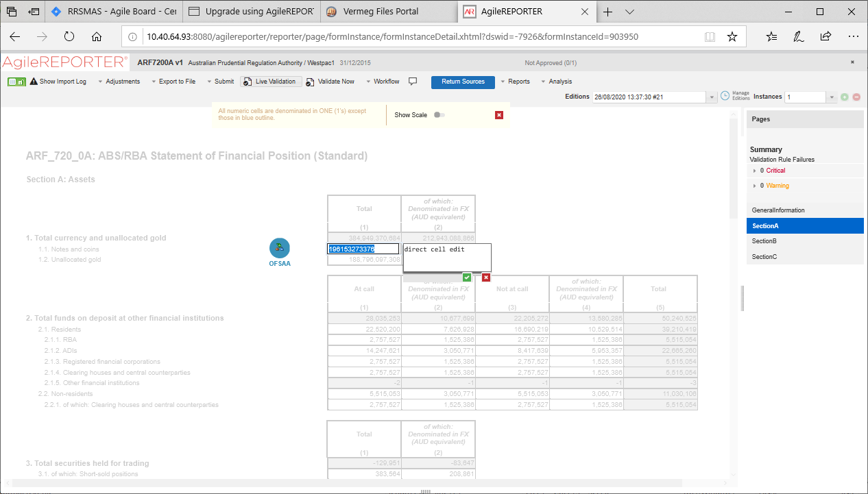Remove instance with red minus icon
The image size is (868, 494).
click(x=856, y=97)
